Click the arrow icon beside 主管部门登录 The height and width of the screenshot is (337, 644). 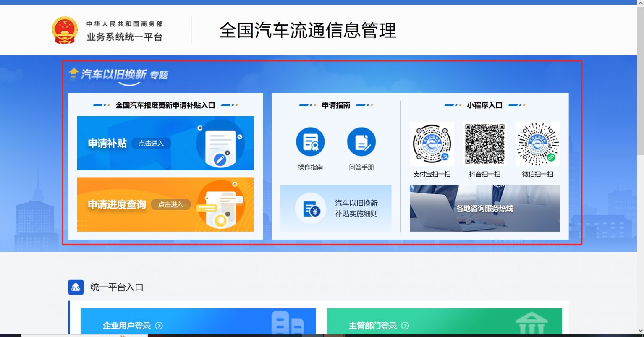click(405, 326)
